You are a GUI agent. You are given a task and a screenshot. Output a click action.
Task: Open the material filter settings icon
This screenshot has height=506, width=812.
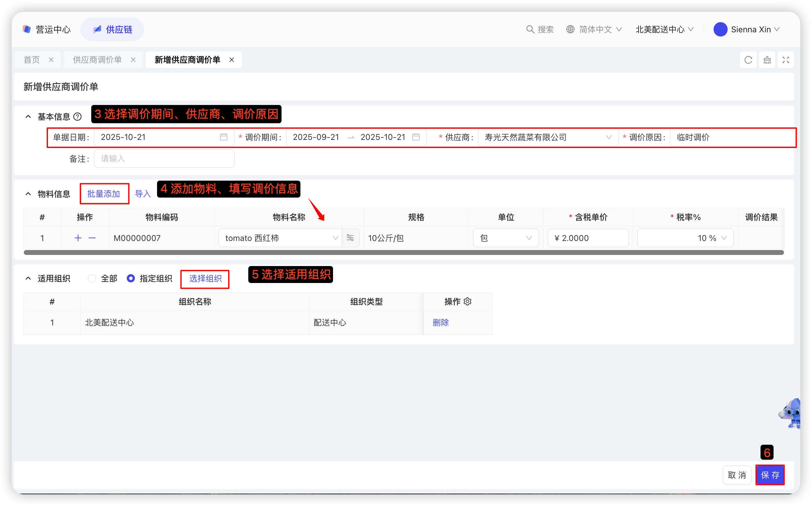pos(350,238)
